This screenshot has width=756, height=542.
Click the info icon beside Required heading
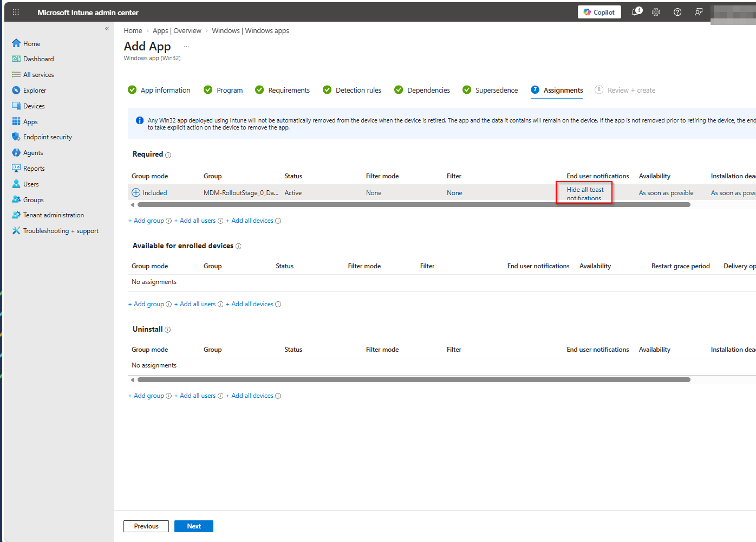coord(168,155)
